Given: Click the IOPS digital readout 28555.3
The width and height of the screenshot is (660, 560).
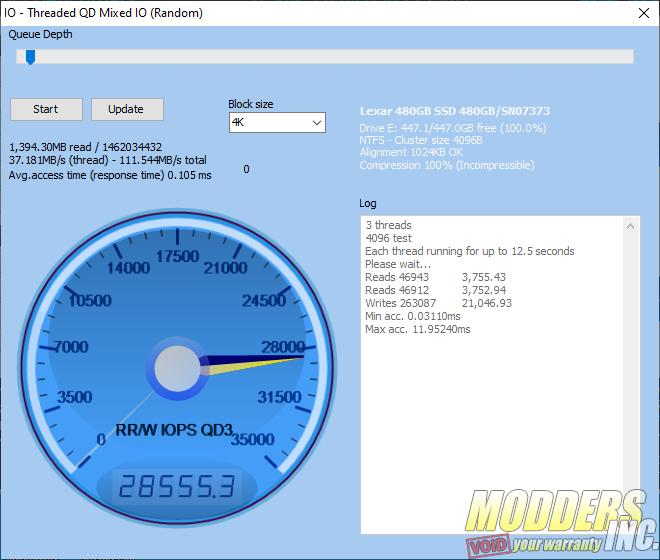Looking at the screenshot, I should pyautogui.click(x=177, y=486).
